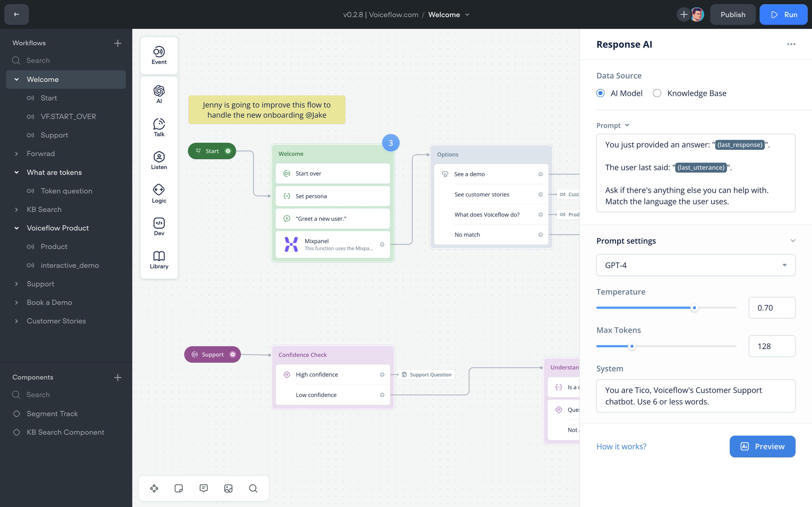Select the Knowledge Base data source
Screen dimensions: 812x507
[657, 93]
